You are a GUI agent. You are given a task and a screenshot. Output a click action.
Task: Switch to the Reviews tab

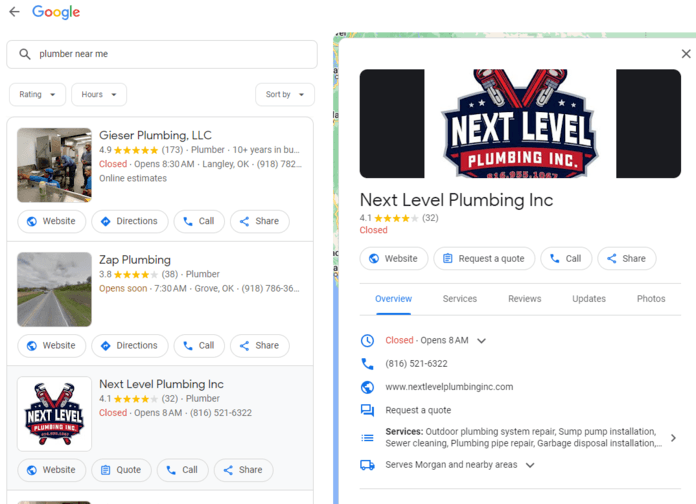pos(525,299)
